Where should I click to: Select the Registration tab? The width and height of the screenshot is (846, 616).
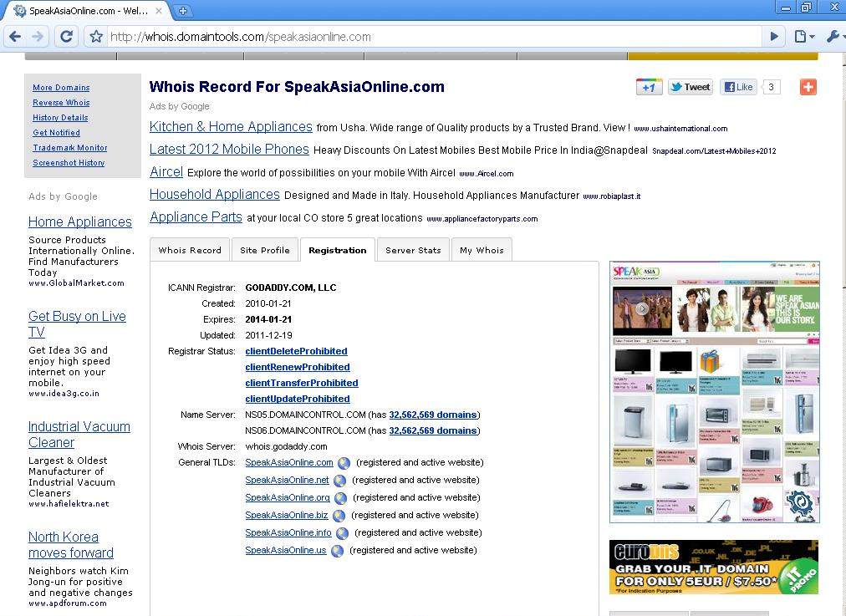click(x=337, y=250)
